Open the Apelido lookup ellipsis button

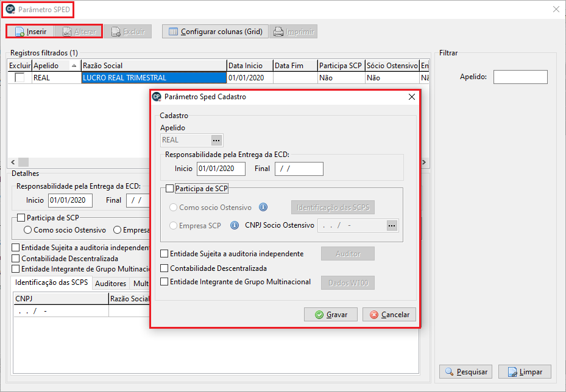217,140
